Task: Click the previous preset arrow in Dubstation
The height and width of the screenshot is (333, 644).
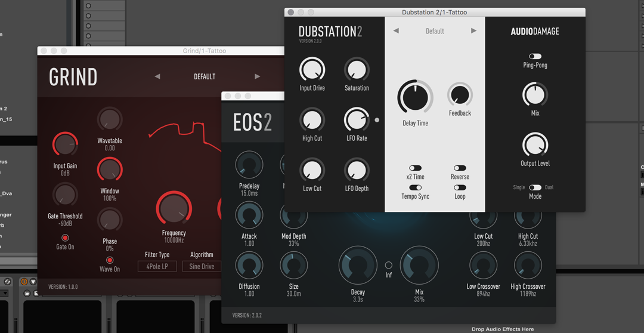Action: point(396,31)
